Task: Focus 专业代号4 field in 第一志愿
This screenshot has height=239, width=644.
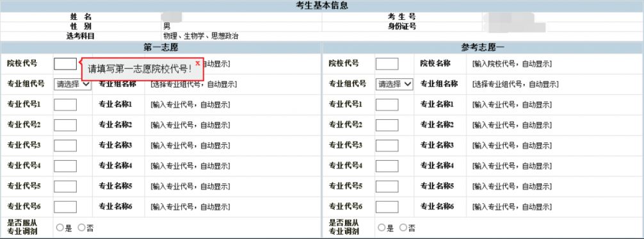Action: [65, 166]
